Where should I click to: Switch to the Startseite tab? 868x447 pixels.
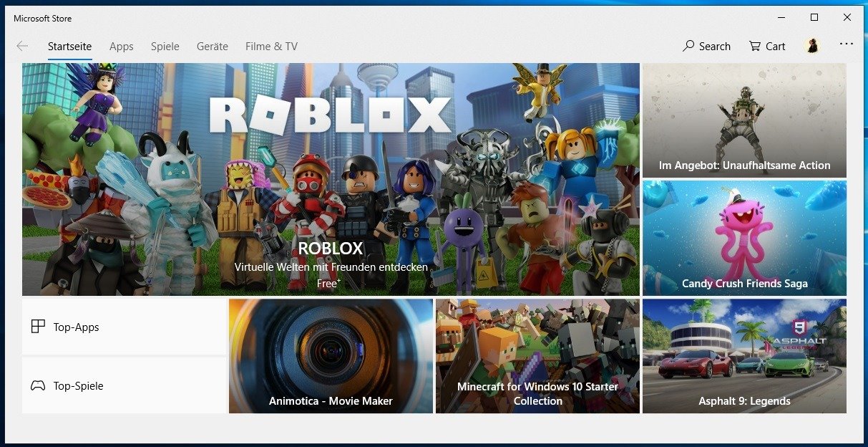coord(69,47)
